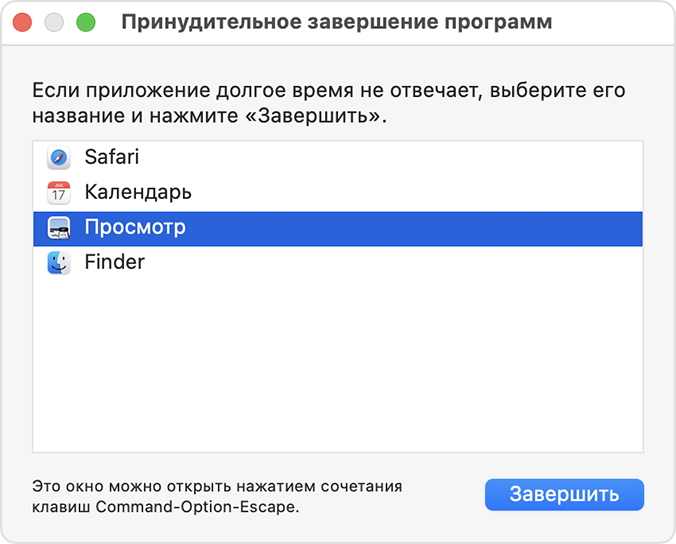676x544 pixels.
Task: Select Safari by its name in the list
Action: pos(112,158)
